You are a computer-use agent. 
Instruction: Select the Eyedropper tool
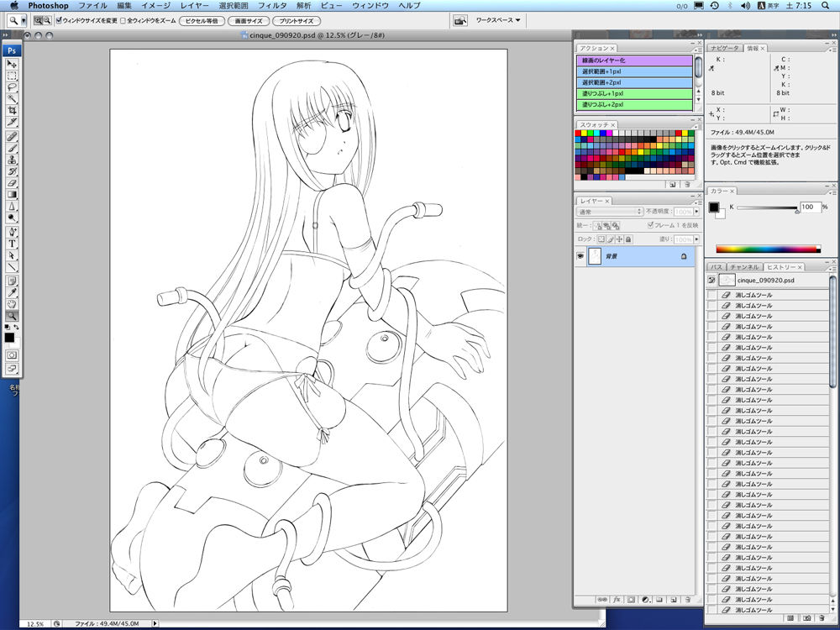point(12,292)
